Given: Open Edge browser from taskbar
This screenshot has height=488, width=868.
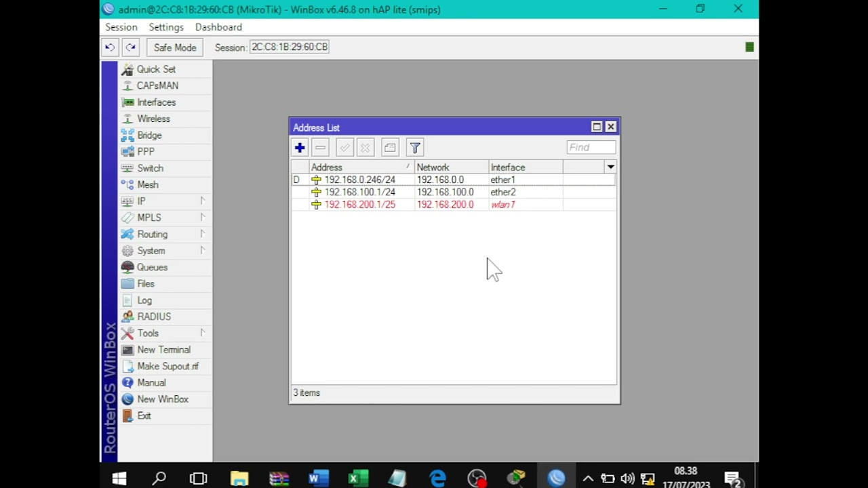Looking at the screenshot, I should (x=437, y=479).
